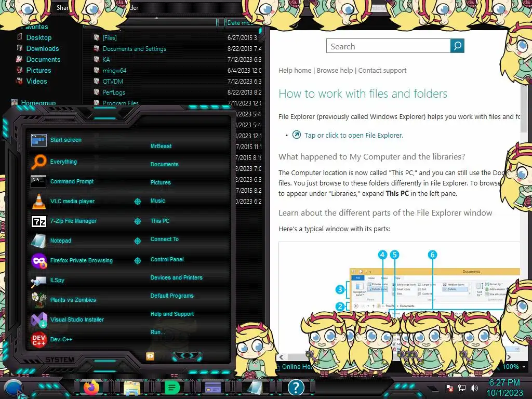Image resolution: width=532 pixels, height=399 pixels.
Task: Open Notepad from start menu
Action: [x=51, y=241]
